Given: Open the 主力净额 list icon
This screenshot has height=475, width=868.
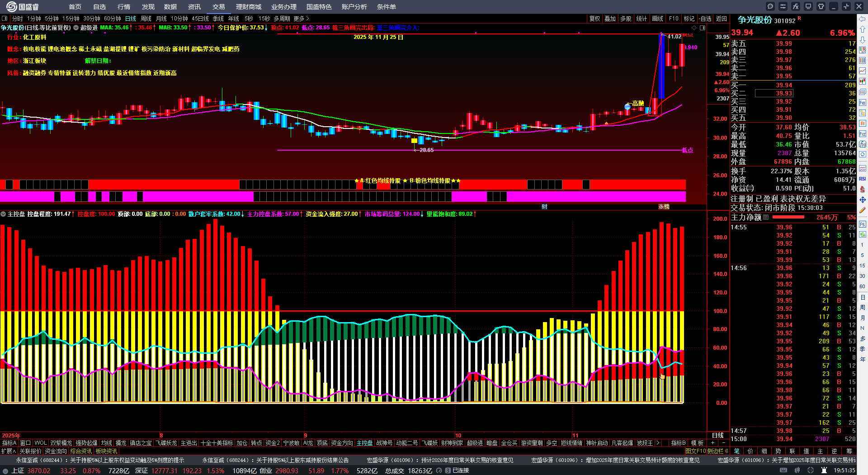Looking at the screenshot, I should click(766, 217).
